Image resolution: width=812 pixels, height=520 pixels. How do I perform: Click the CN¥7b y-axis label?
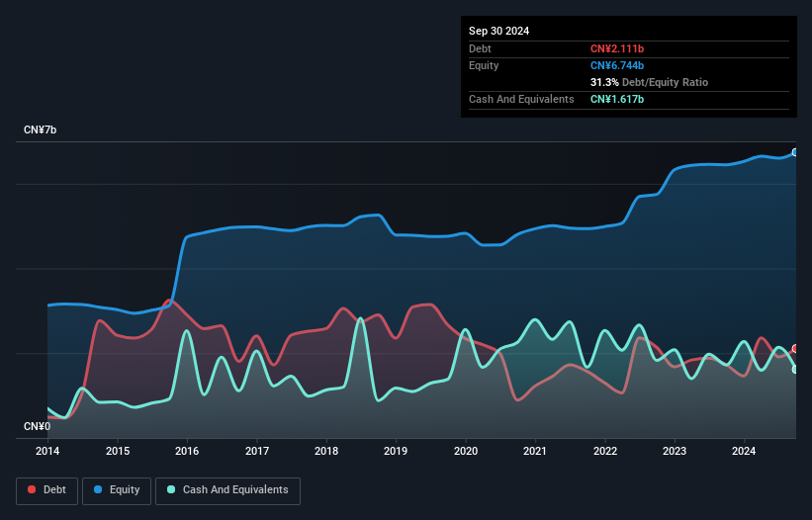[x=40, y=130]
